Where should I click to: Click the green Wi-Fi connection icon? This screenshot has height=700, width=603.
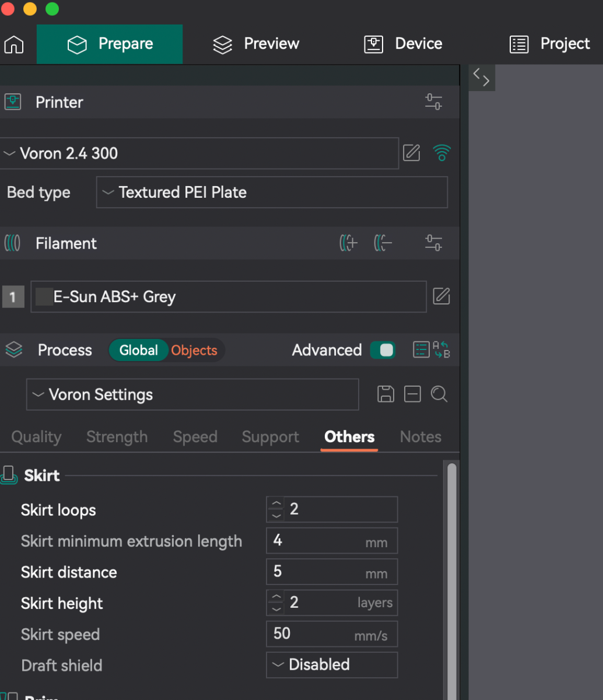[442, 153]
